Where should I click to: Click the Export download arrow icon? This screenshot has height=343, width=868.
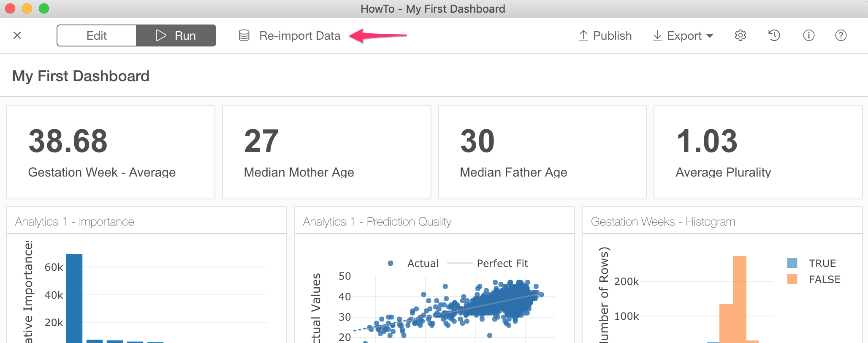coord(657,35)
